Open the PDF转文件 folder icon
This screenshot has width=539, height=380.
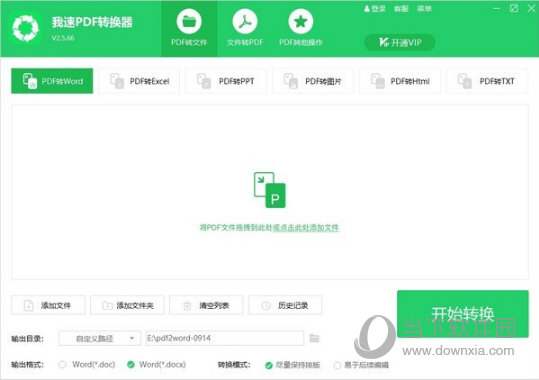coord(189,21)
